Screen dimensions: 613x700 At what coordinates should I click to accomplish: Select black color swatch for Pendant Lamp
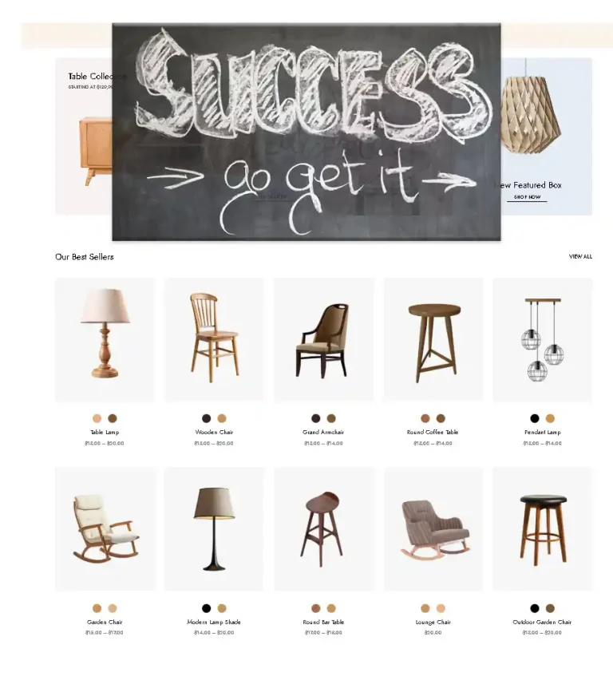(535, 418)
